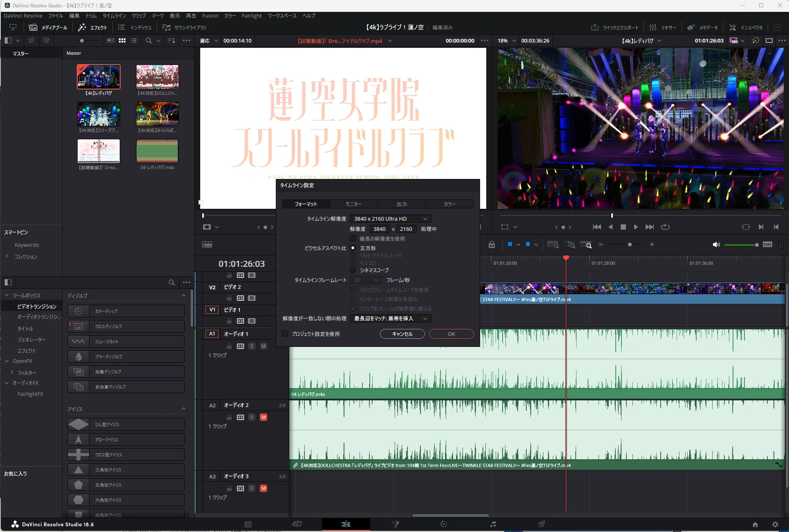Solo audio track A1
Screen dimensions: 789x532
(x=252, y=346)
